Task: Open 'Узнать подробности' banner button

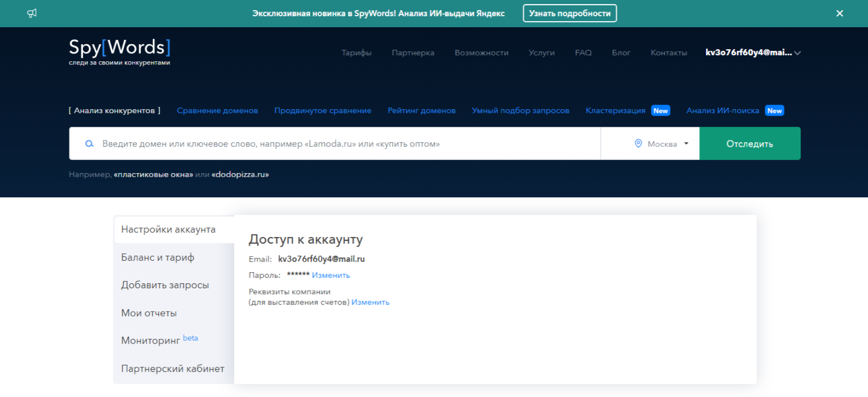Action: coord(569,14)
